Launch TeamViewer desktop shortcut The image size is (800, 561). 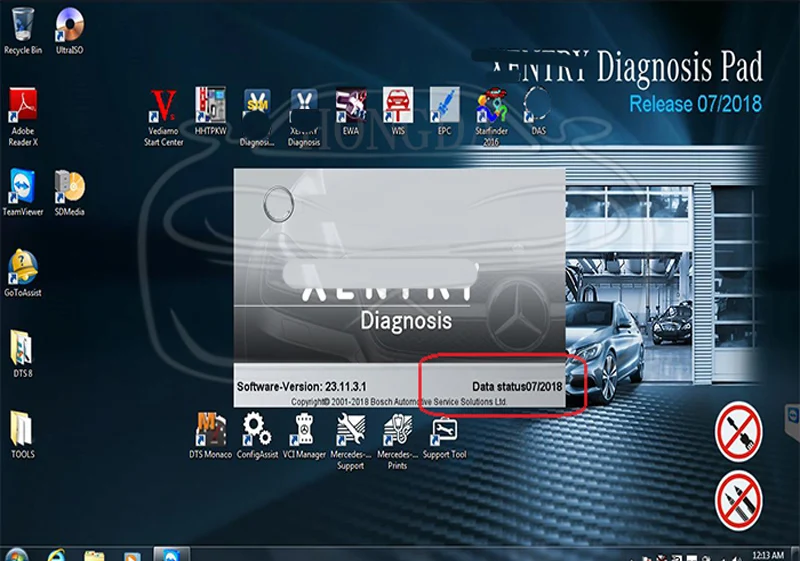tap(22, 192)
